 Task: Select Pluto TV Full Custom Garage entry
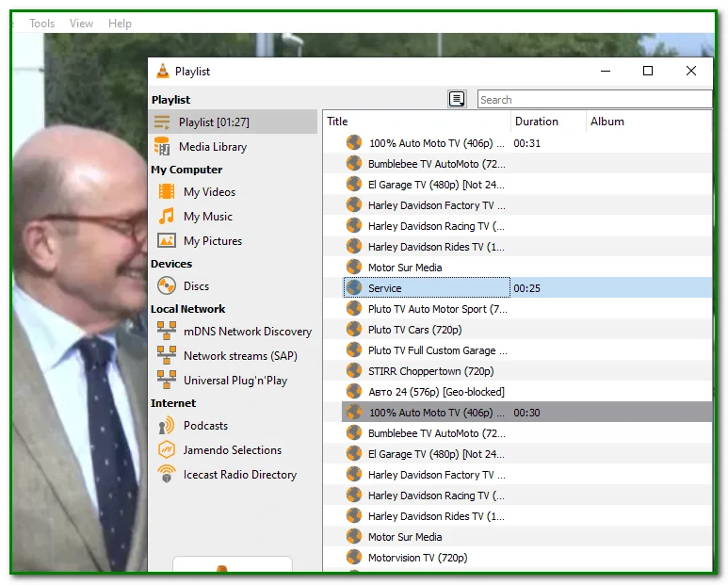[518, 350]
